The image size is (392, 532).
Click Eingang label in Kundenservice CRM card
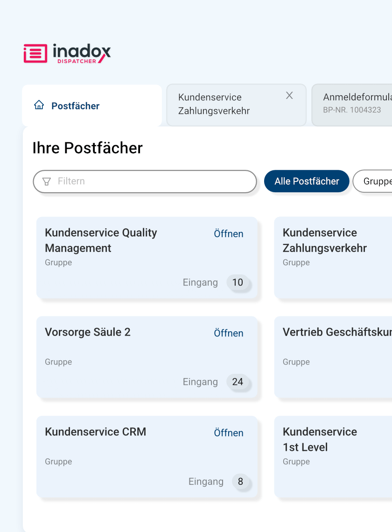pos(206,482)
